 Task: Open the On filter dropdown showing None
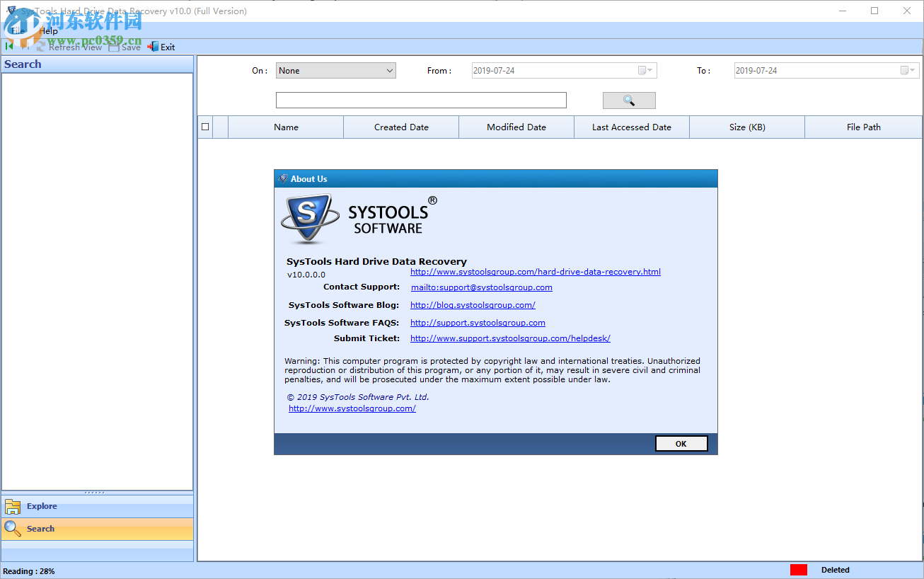click(x=335, y=70)
